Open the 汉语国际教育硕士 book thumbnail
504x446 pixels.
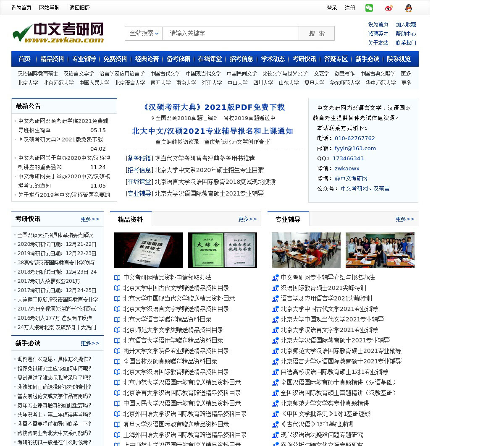coord(149,250)
